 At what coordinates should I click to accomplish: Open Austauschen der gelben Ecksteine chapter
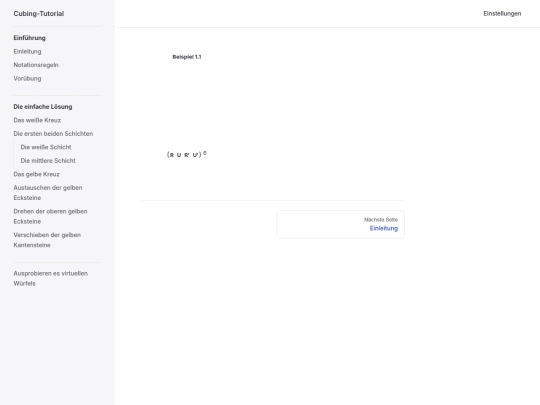[48, 193]
